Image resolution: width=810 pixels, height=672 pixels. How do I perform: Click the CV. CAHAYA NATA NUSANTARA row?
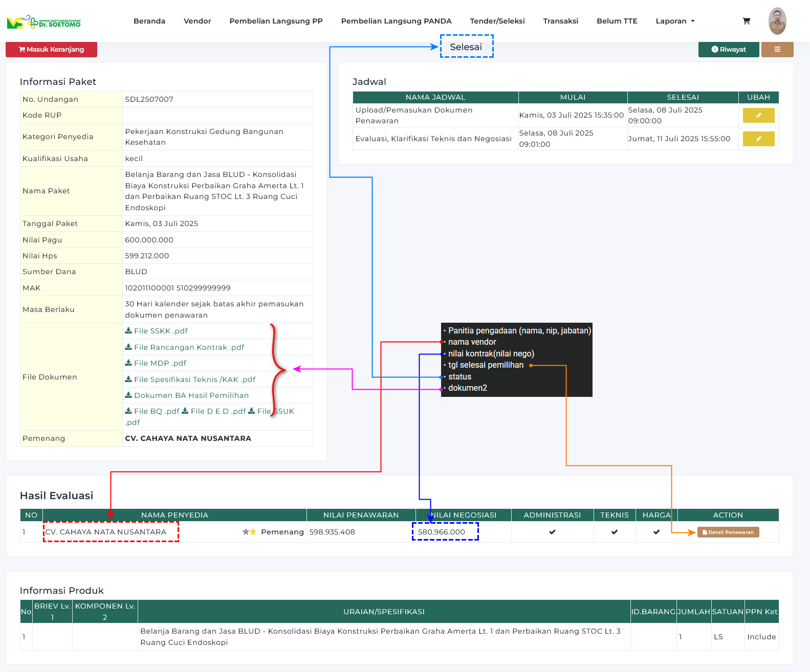point(106,532)
